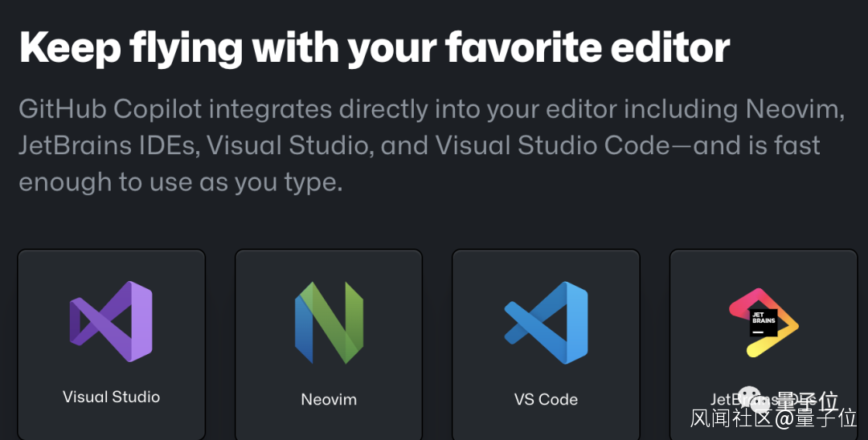Image resolution: width=868 pixels, height=440 pixels.
Task: Click the line starting 'JetBrains IDEs, Visual Studio'
Action: pos(419,145)
